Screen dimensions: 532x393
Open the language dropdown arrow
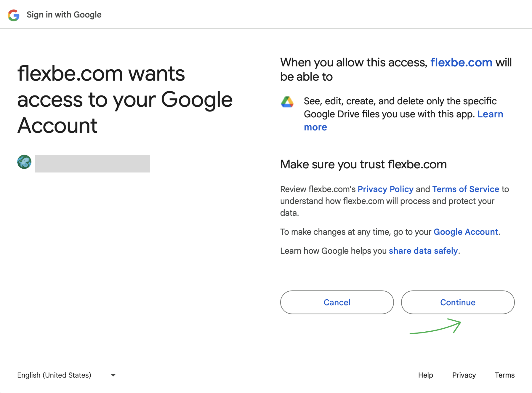[x=113, y=375]
